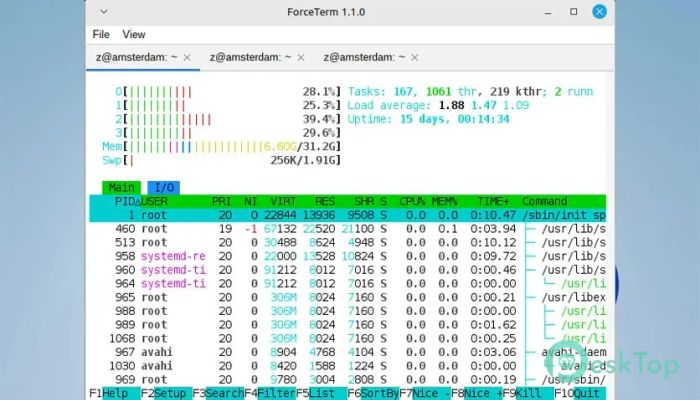Image resolution: width=700 pixels, height=400 pixels.
Task: Close the second z@amsterdam tab
Action: 301,58
